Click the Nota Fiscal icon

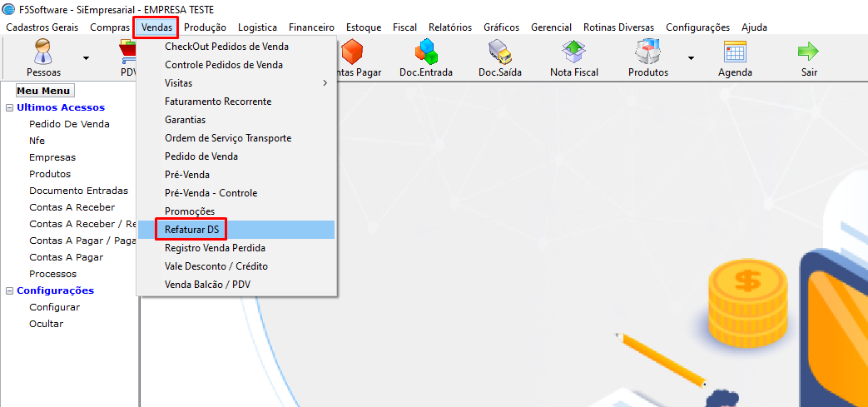[574, 52]
